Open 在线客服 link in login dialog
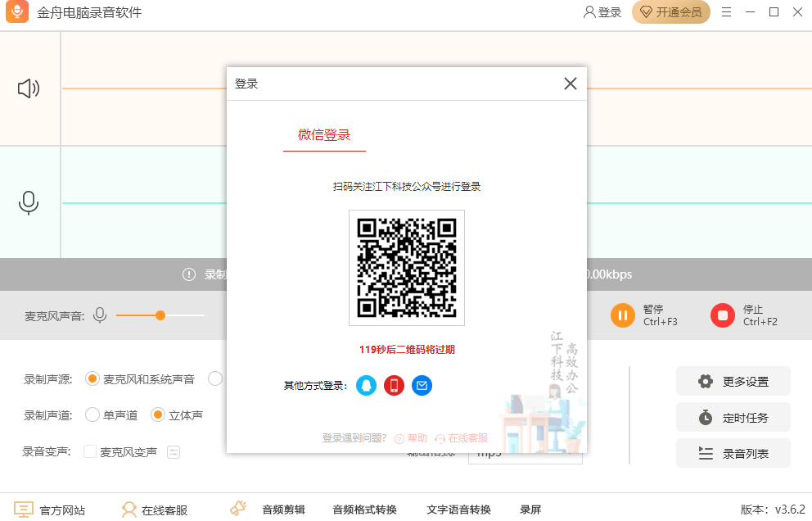This screenshot has height=521, width=812. 462,438
